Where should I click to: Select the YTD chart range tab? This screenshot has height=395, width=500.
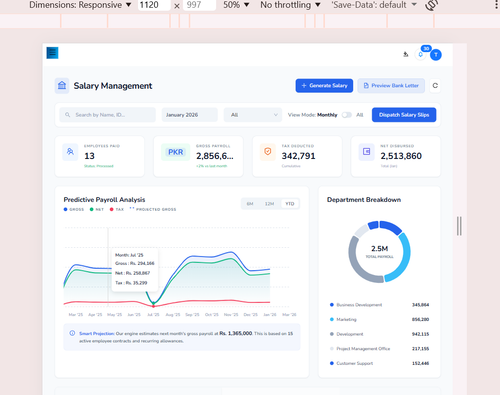(x=290, y=204)
